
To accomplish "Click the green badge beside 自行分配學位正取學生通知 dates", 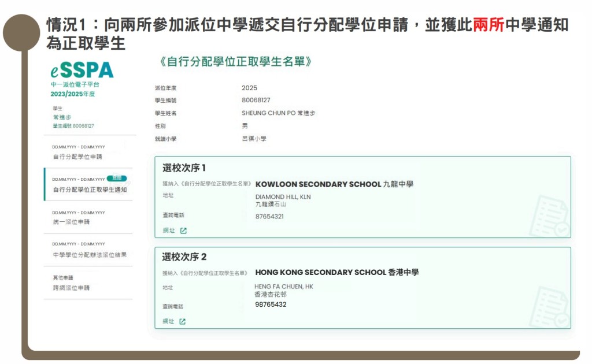I will 117,179.
